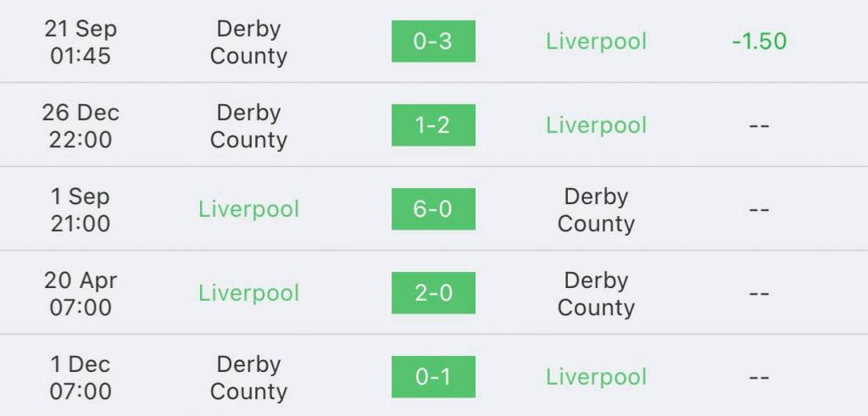Select Liverpool in the 26 Dec match
Screen dimensions: 868x416
tap(596, 125)
